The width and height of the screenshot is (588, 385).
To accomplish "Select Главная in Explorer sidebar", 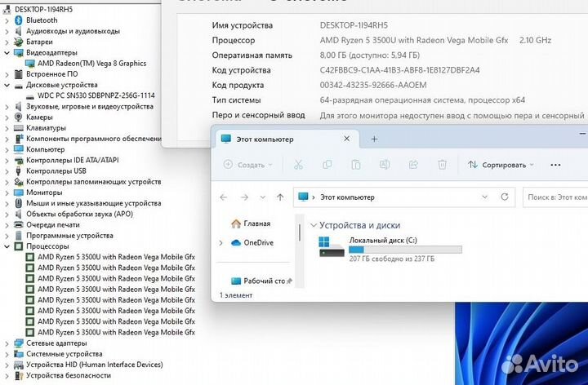I will (x=251, y=223).
